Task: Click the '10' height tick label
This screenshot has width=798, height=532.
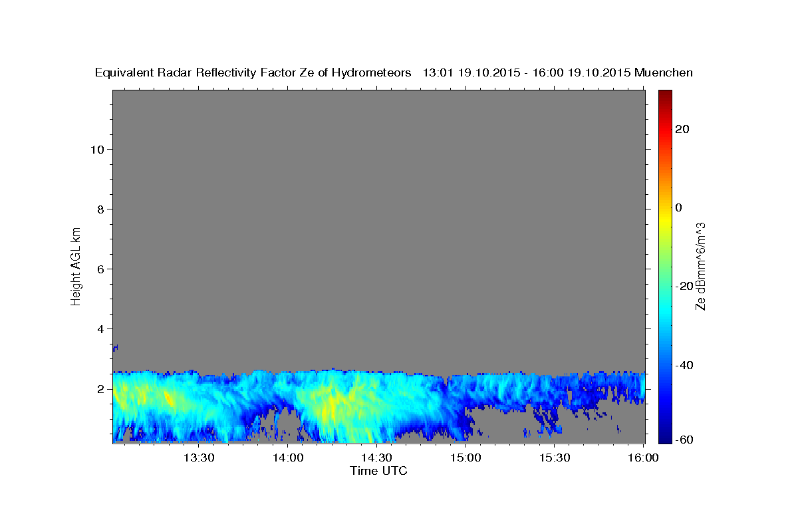Action: click(x=96, y=149)
